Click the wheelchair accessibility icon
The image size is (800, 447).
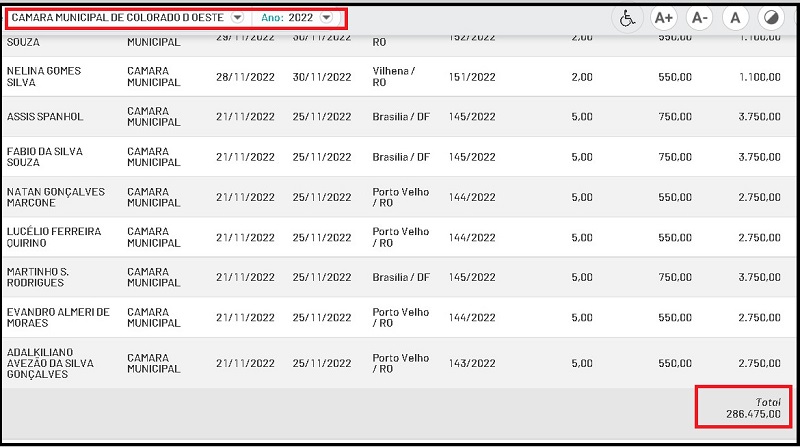click(627, 18)
